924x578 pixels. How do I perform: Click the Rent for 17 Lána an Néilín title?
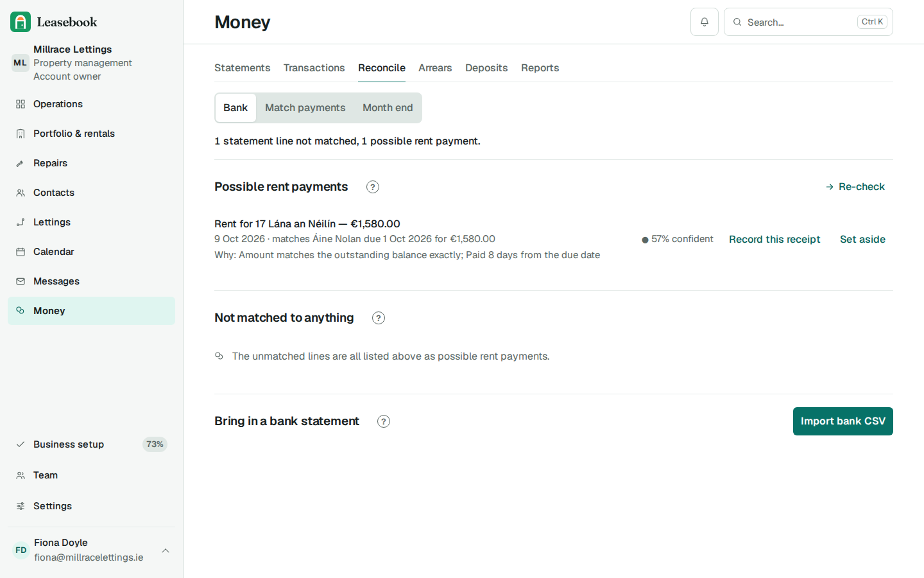307,223
